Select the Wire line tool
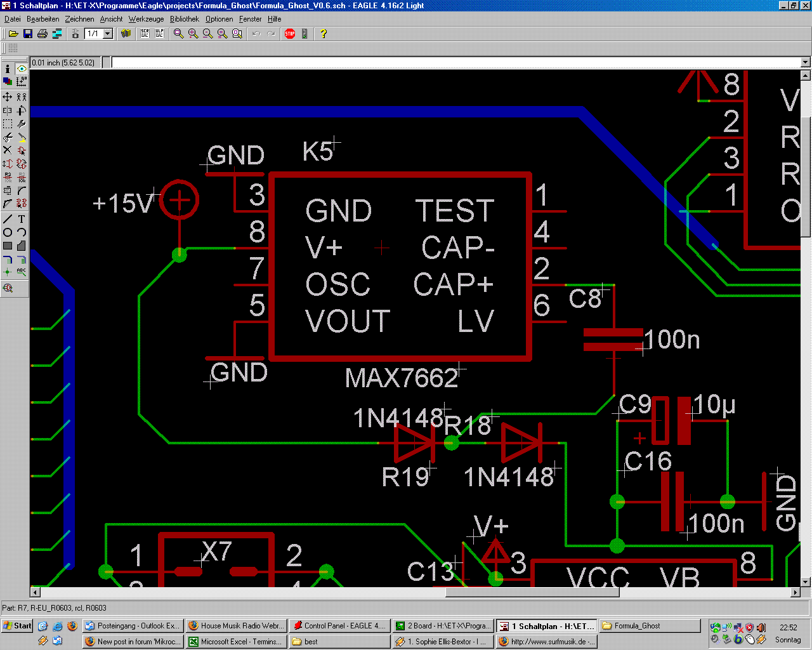This screenshot has height=650, width=812. 8,219
